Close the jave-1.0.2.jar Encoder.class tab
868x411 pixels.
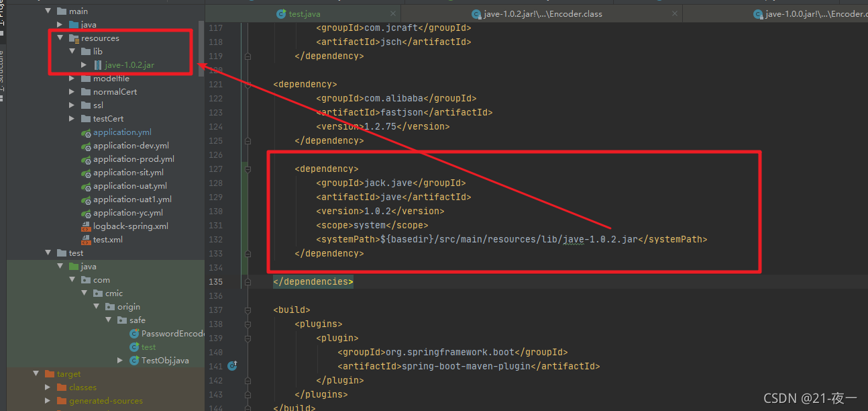(675, 14)
